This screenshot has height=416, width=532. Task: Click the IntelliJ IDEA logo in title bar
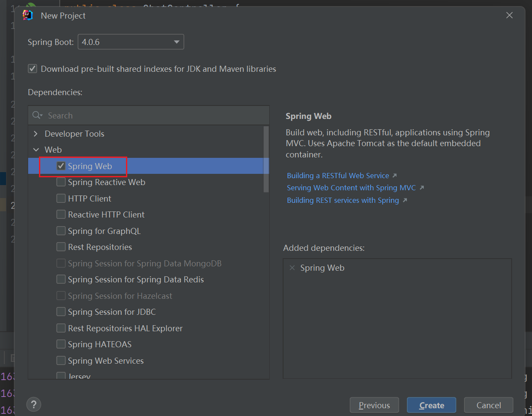[x=28, y=15]
